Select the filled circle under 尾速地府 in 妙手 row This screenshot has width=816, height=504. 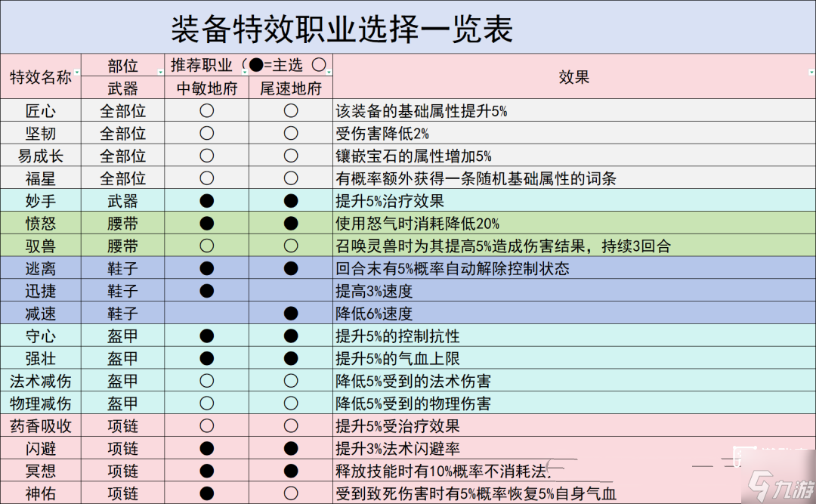coord(291,201)
